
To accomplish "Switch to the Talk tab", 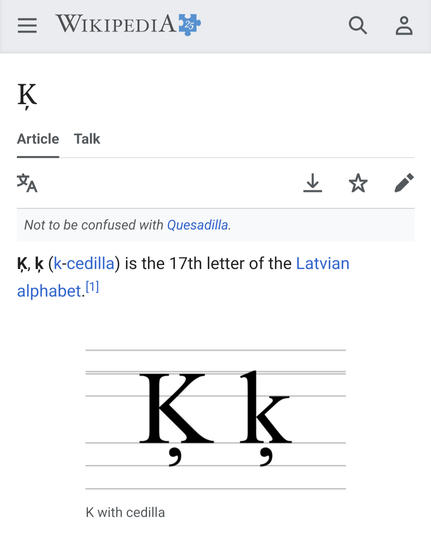I will (87, 139).
